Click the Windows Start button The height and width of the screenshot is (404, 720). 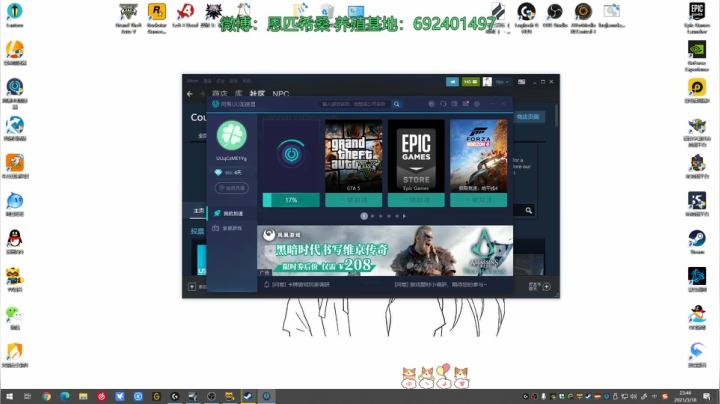[9, 396]
